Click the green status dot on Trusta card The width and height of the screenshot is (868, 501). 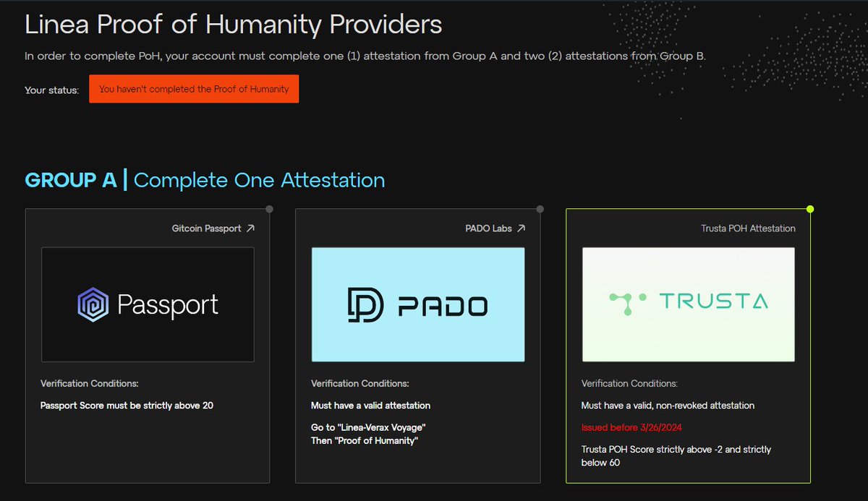click(x=810, y=210)
